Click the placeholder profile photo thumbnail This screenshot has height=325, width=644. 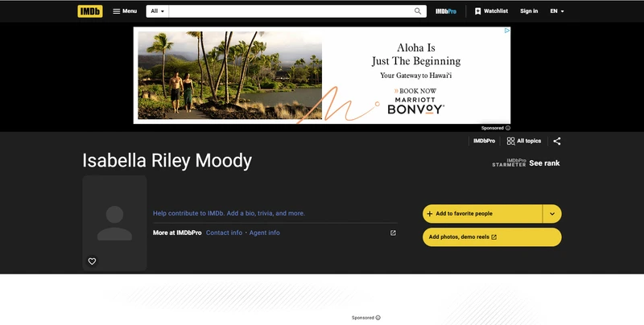point(114,223)
